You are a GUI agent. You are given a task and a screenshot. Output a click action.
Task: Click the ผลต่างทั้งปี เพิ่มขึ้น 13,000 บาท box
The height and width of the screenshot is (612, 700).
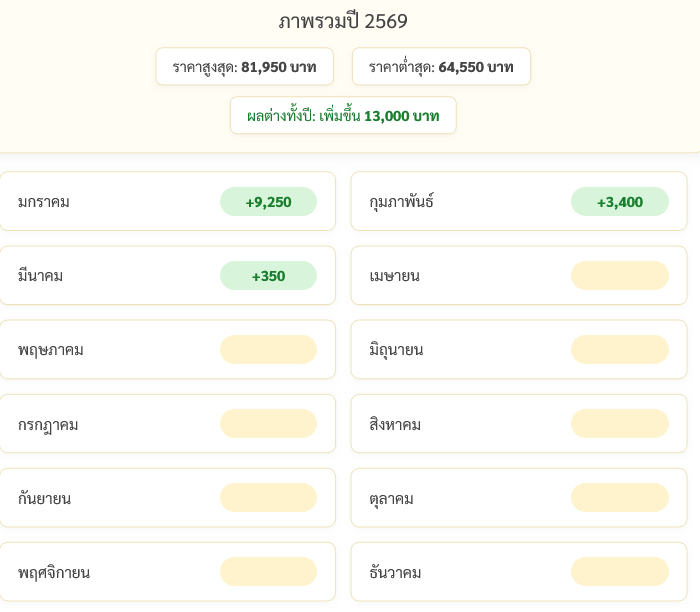pyautogui.click(x=343, y=116)
